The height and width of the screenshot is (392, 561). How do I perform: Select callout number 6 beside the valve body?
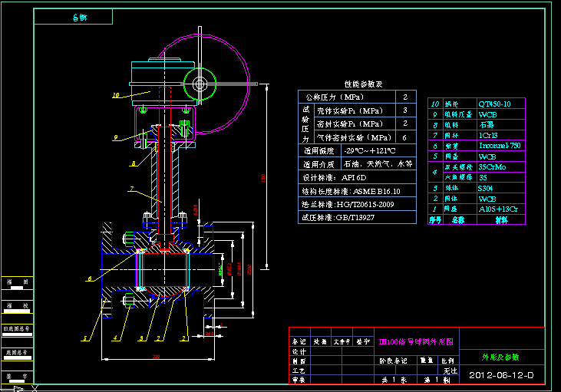(90, 278)
